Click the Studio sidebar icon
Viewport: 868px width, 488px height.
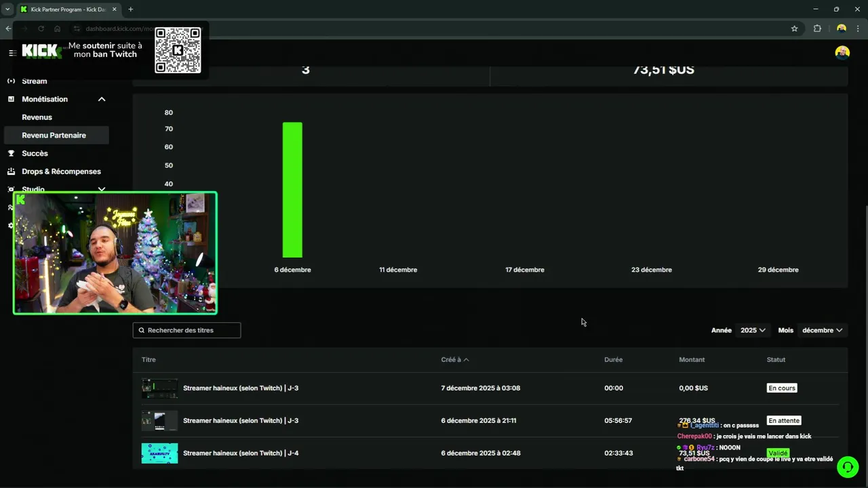click(x=11, y=189)
